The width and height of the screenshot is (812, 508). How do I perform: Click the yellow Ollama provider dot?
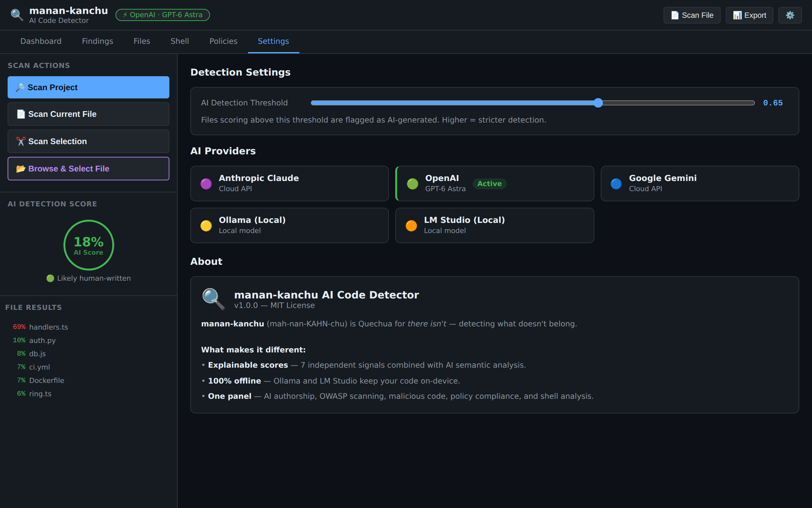click(206, 226)
